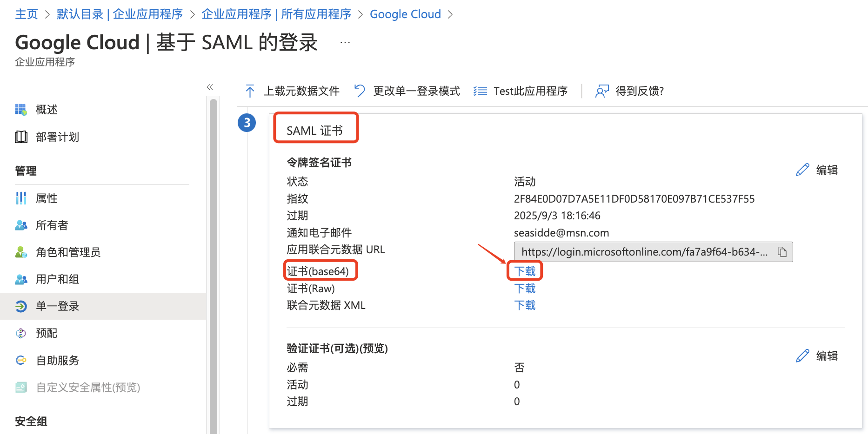Click the expiry date 2025/9/3 18:16:46

[557, 216]
